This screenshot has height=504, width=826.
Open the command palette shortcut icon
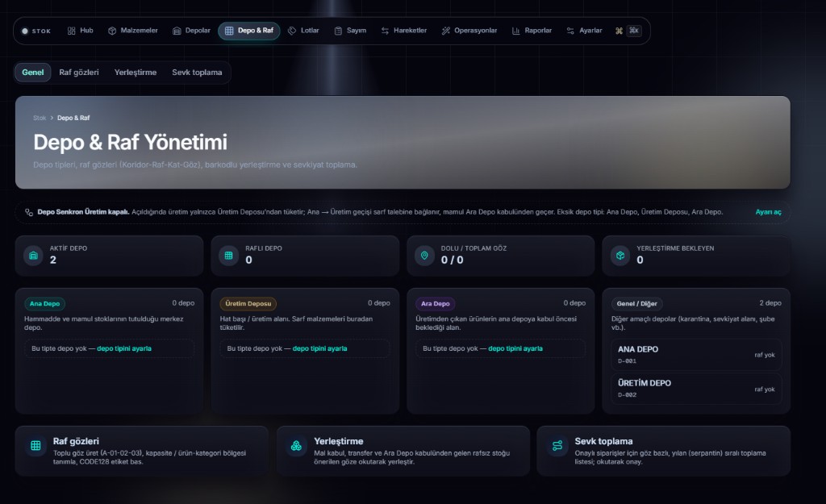pyautogui.click(x=619, y=31)
